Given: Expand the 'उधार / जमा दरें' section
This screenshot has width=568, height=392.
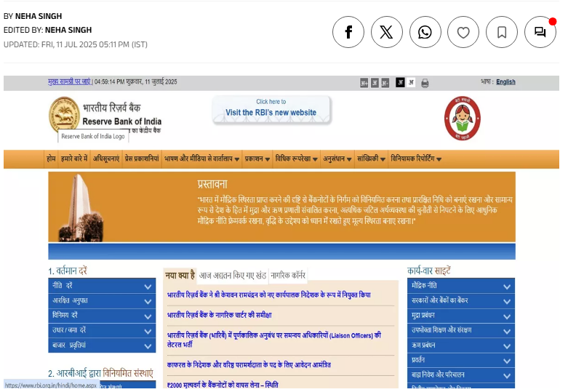Looking at the screenshot, I should (102, 330).
